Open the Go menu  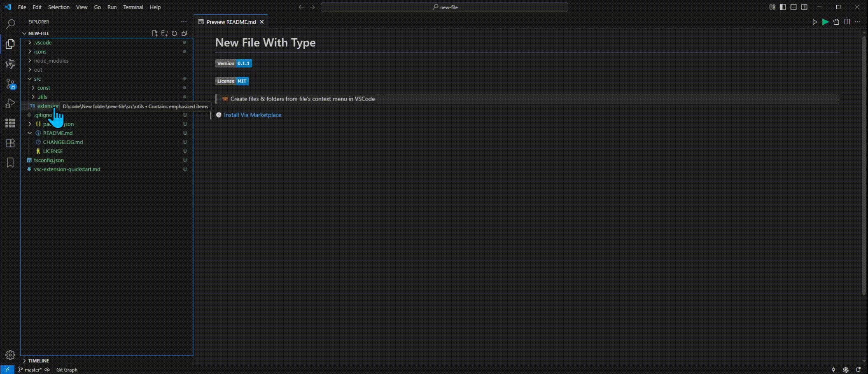[97, 7]
